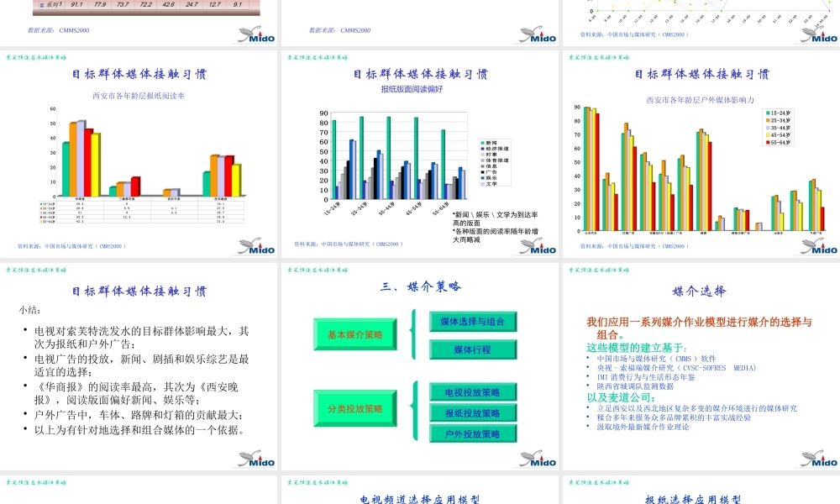Click the Mido logo on 三、媒介策略 slide

(x=538, y=459)
